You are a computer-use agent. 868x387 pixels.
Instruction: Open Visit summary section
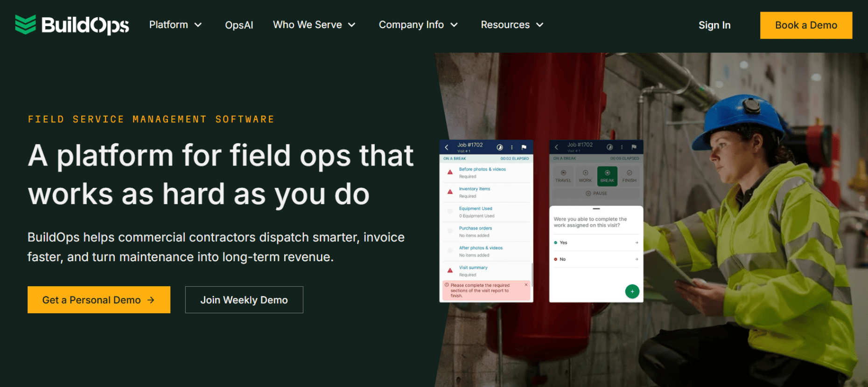(x=486, y=271)
